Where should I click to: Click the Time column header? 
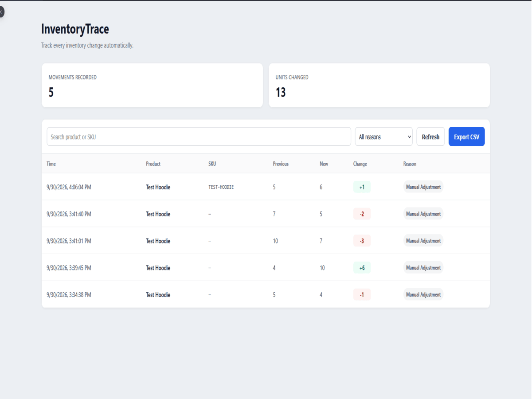click(x=51, y=164)
